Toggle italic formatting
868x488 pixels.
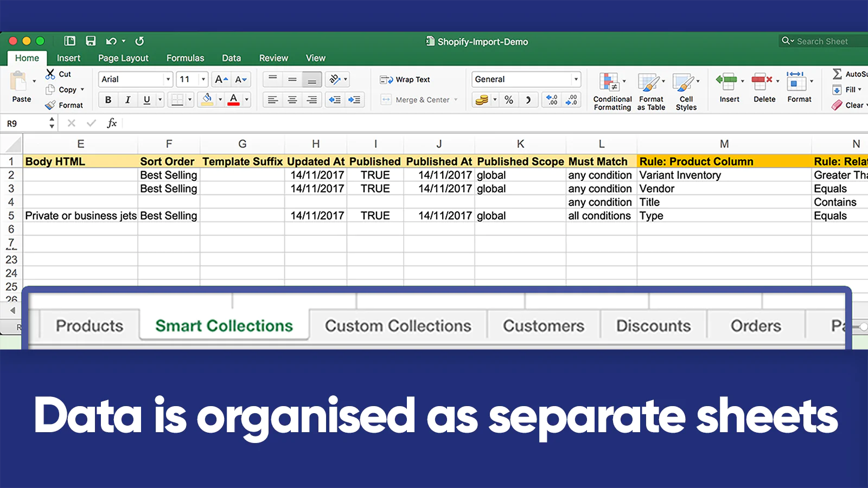[127, 100]
